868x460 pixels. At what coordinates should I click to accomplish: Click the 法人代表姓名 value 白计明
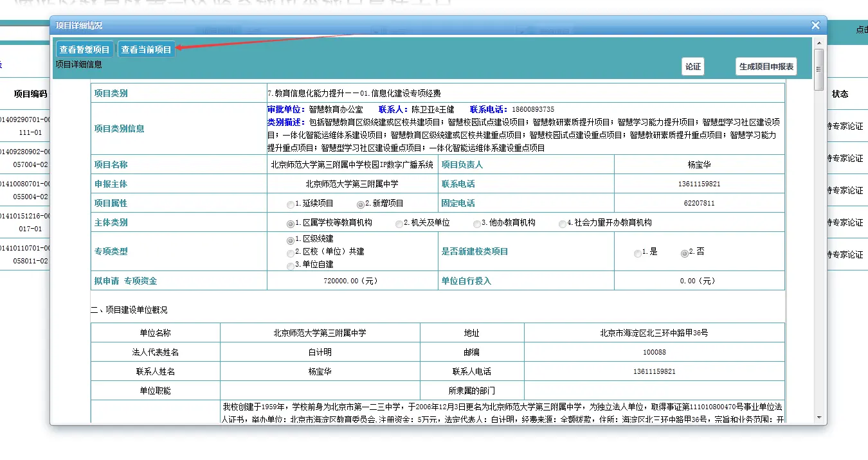click(x=320, y=352)
